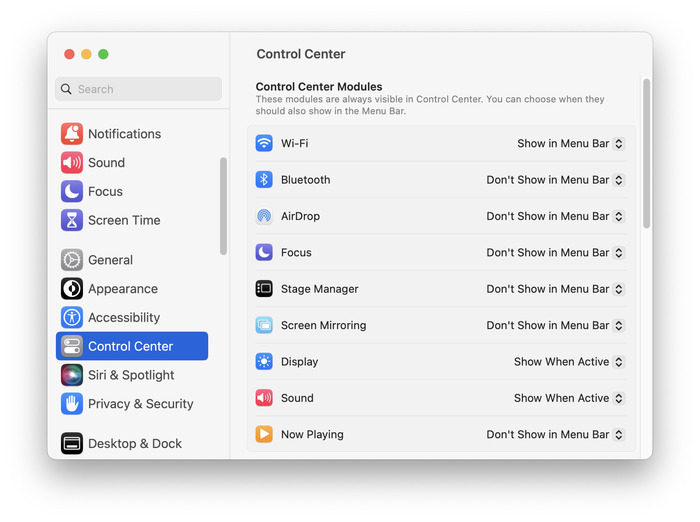Click the main pane vertical scrollbar
The width and height of the screenshot is (700, 522).
pos(646,153)
